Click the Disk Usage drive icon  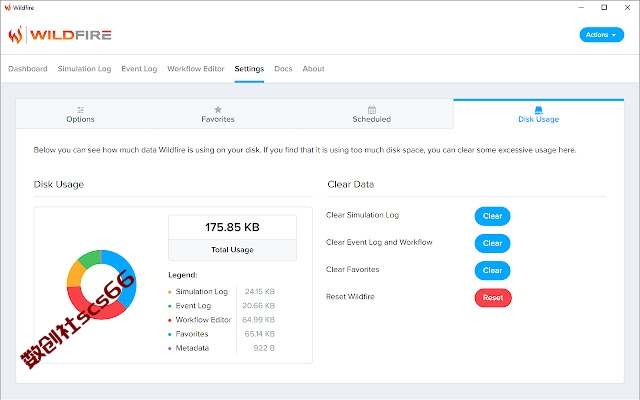(538, 110)
